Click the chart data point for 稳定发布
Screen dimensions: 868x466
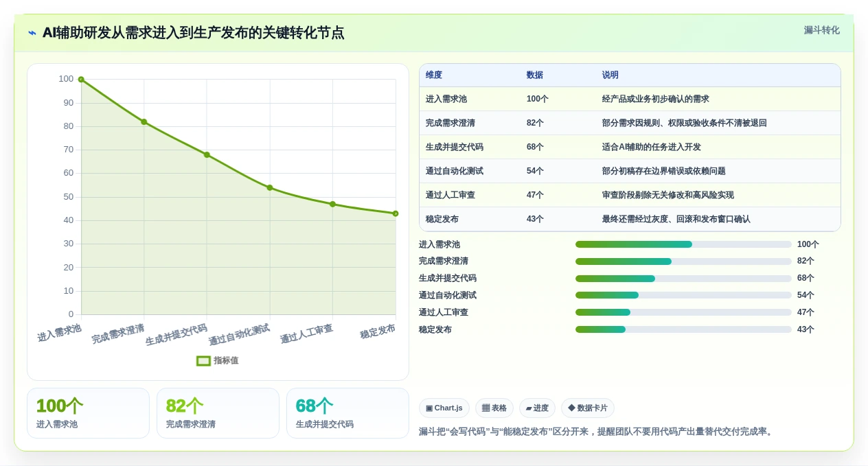pos(396,213)
